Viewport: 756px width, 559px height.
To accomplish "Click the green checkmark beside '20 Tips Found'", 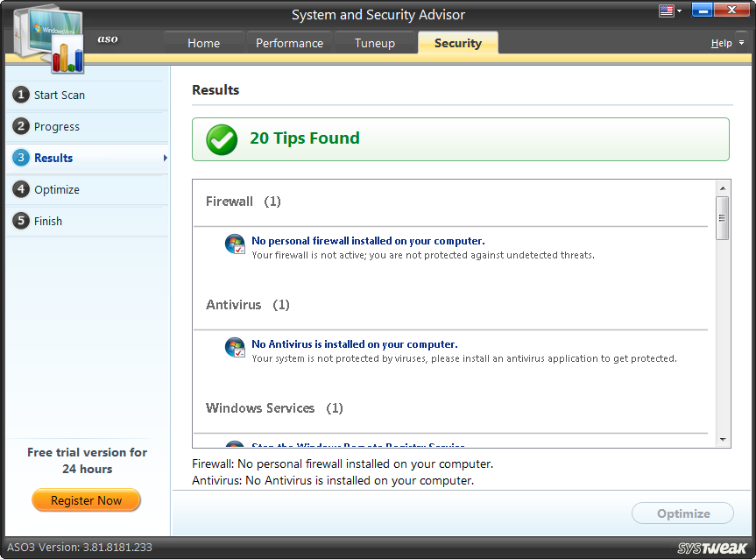I will coord(221,138).
